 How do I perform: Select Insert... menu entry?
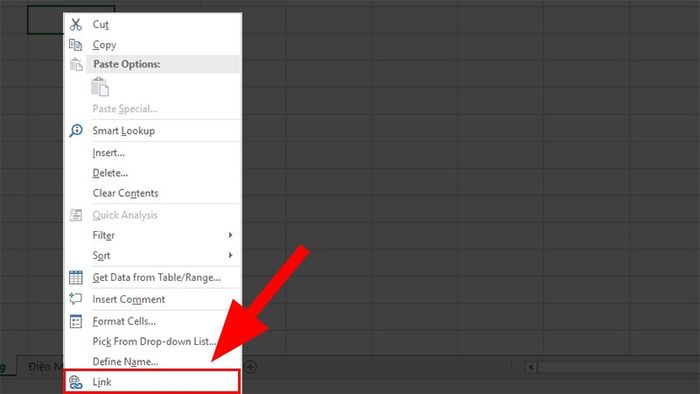click(152, 153)
